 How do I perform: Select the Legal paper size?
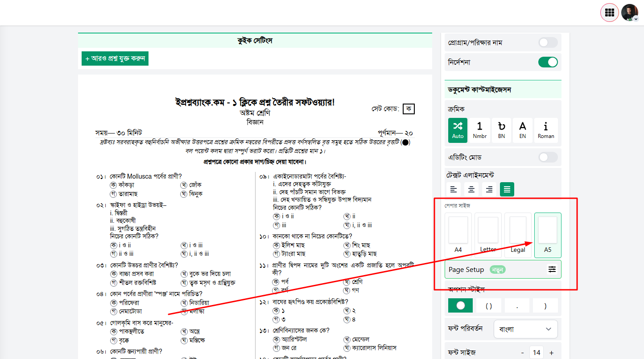518,235
